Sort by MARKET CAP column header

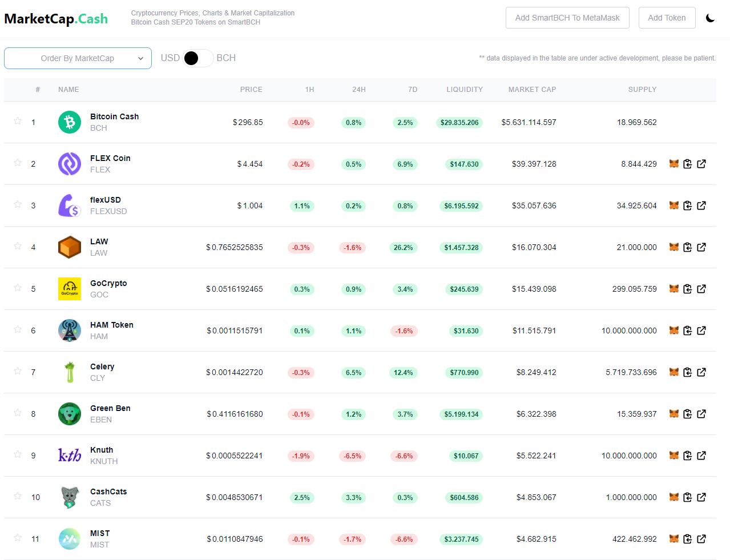coord(532,90)
